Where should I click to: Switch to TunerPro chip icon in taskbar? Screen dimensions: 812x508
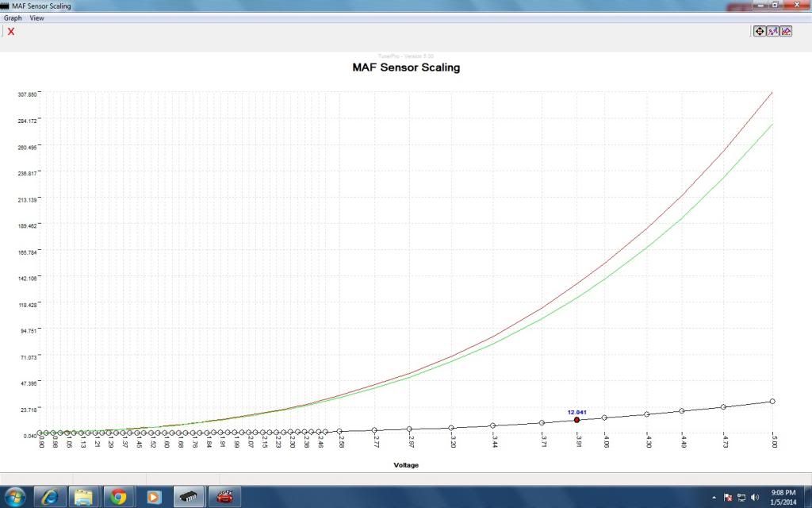[x=189, y=497]
